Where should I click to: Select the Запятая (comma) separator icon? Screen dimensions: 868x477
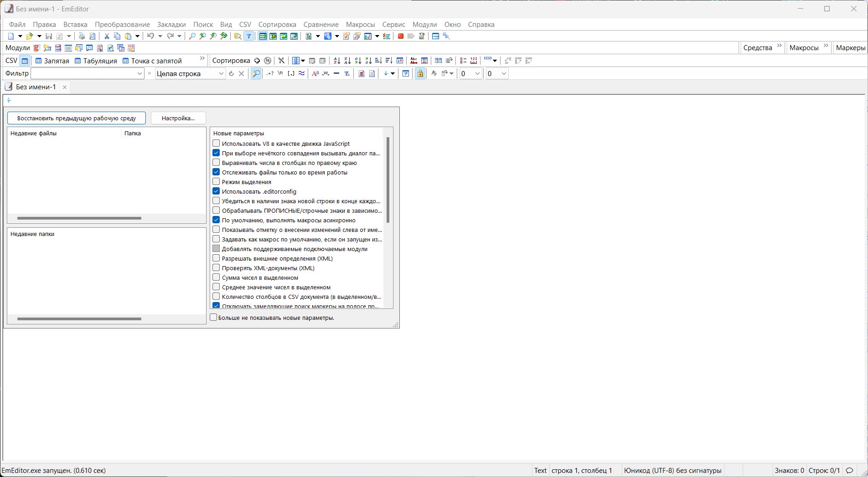point(38,60)
